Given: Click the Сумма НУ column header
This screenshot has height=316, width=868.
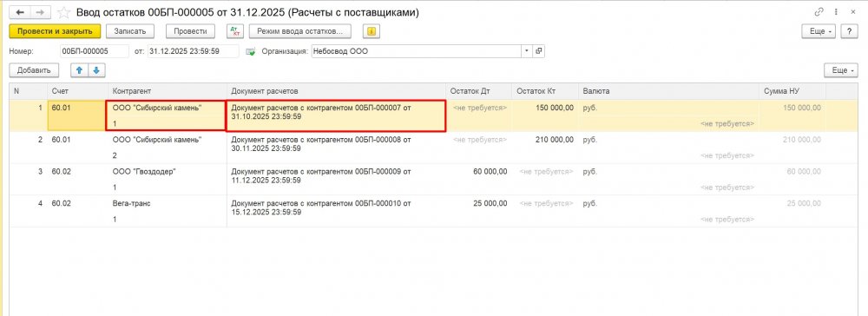Looking at the screenshot, I should pyautogui.click(x=792, y=91).
